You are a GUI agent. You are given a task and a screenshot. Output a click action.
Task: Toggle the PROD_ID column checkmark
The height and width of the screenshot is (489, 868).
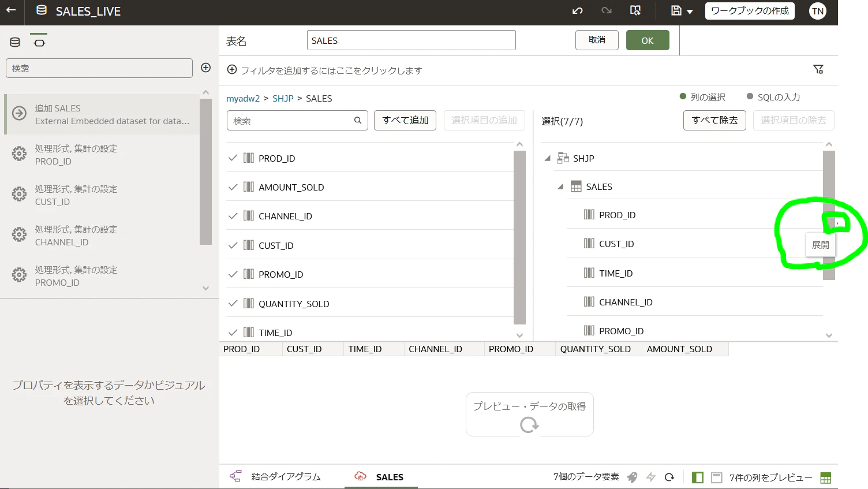(x=233, y=158)
